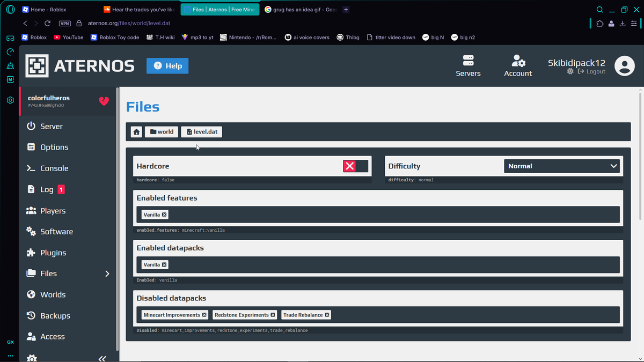Screen dimensions: 644x362
Task: Click the blue Help button
Action: coord(167,66)
